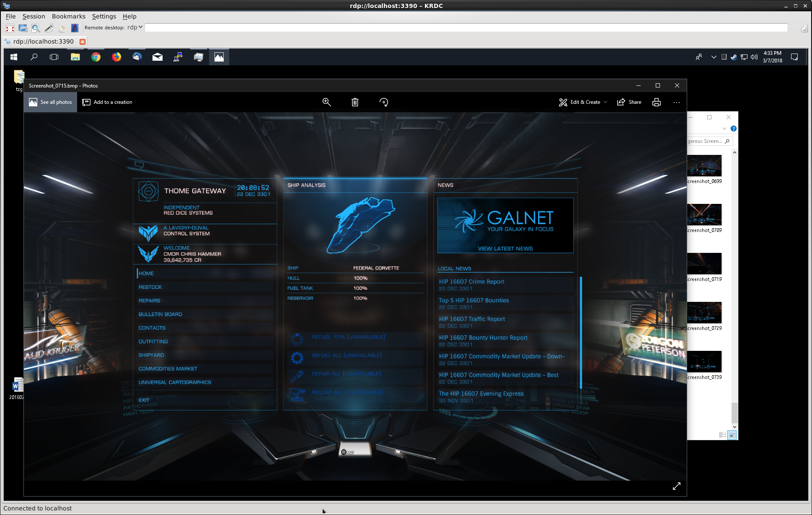Open the Mail app on the taskbar
The height and width of the screenshot is (515, 812).
click(x=158, y=57)
